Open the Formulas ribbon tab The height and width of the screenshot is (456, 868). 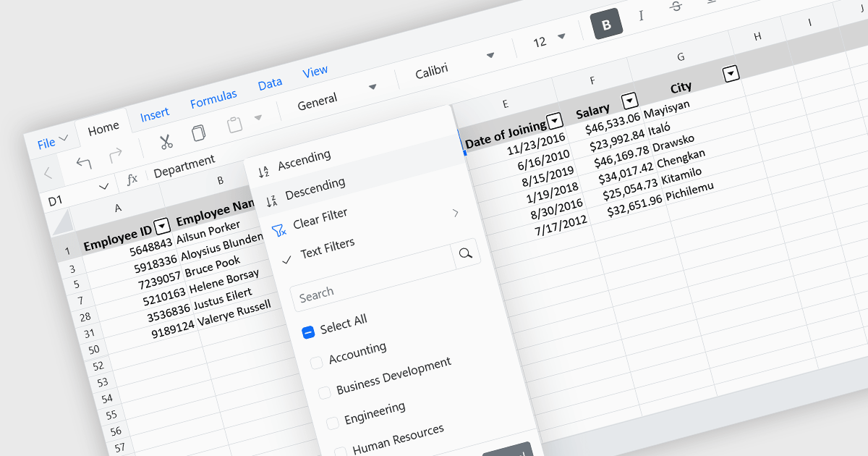tap(213, 99)
